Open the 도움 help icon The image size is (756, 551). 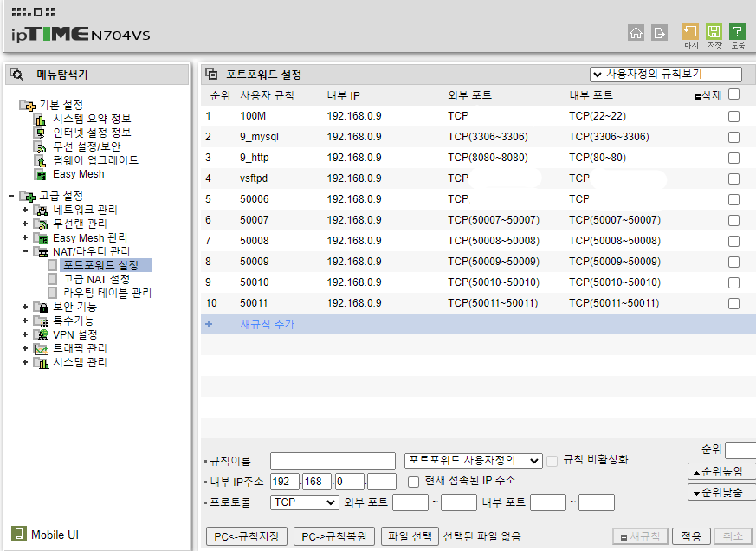coord(738,33)
